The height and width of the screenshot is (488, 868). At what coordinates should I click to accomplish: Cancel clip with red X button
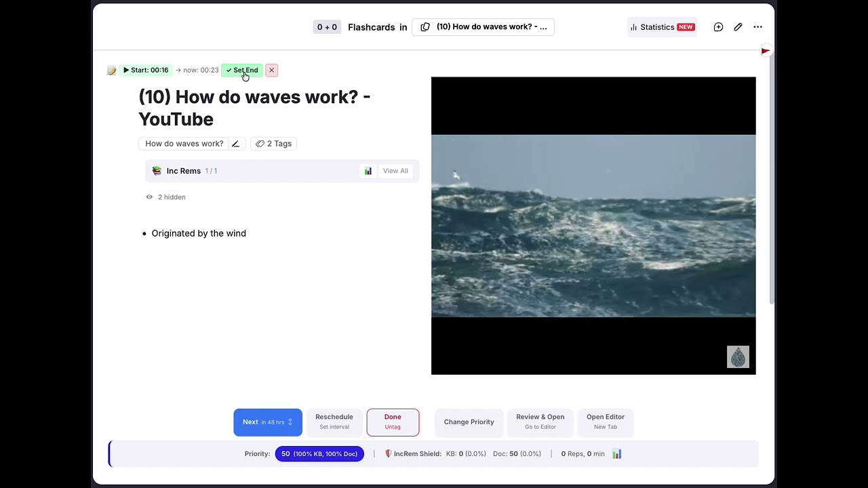271,70
